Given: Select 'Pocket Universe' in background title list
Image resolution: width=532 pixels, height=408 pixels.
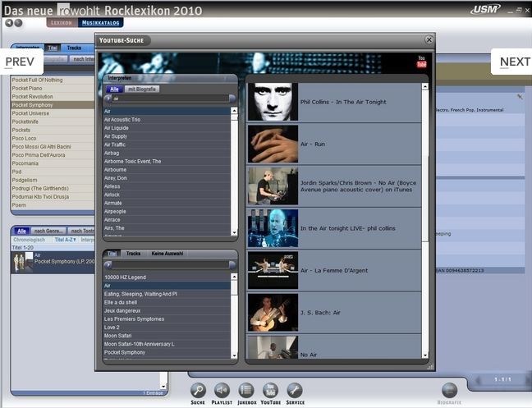Looking at the screenshot, I should point(53,113).
